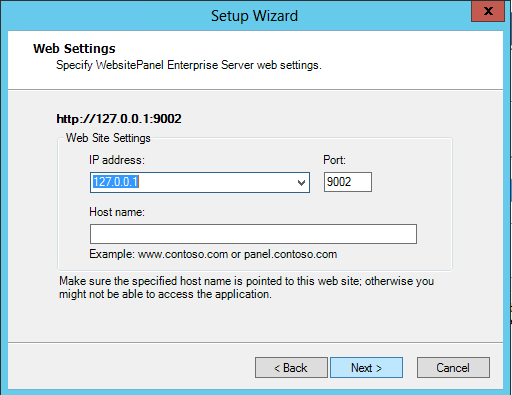Click the Web Settings heading
The height and width of the screenshot is (395, 512).
pyautogui.click(x=74, y=49)
